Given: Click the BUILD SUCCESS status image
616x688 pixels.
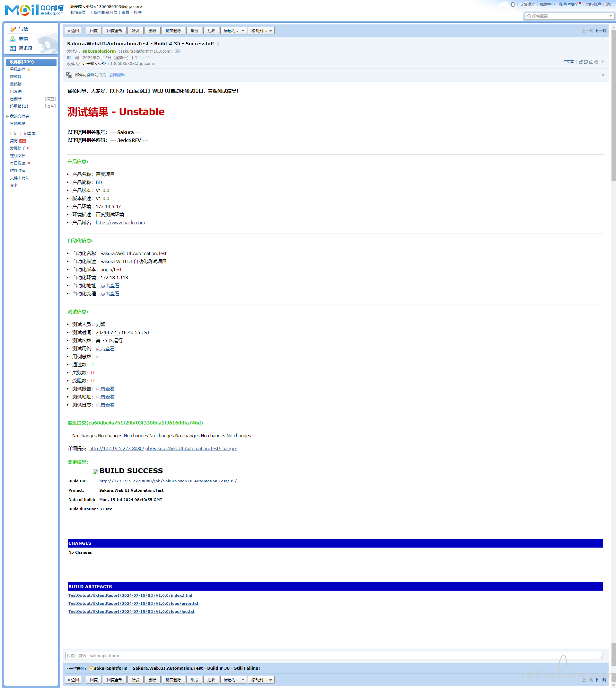Looking at the screenshot, I should 95,472.
